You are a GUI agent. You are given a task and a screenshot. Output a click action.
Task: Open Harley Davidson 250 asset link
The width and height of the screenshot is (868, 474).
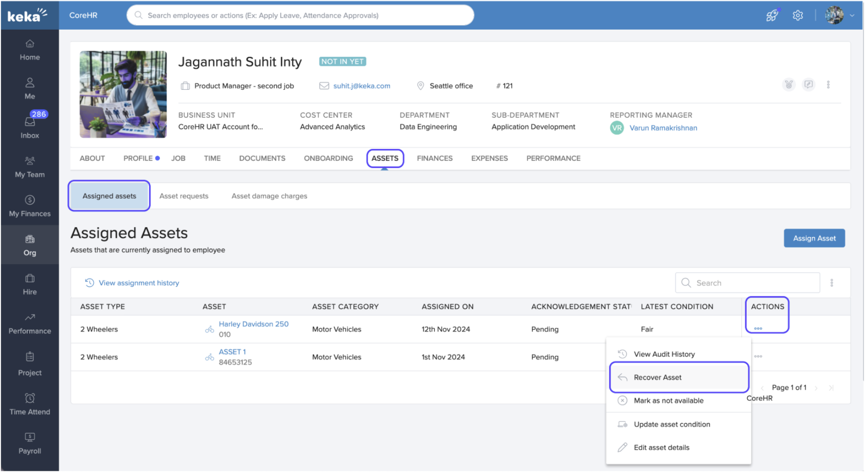[253, 324]
